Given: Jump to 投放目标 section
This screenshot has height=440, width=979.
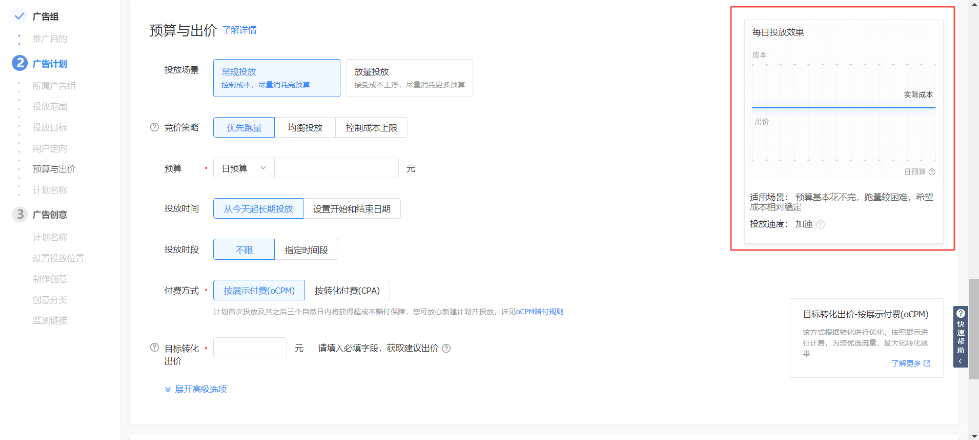Looking at the screenshot, I should pyautogui.click(x=50, y=127).
